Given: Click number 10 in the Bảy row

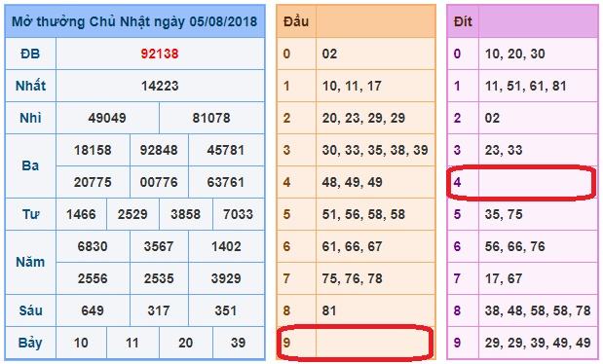Looking at the screenshot, I should tap(81, 343).
